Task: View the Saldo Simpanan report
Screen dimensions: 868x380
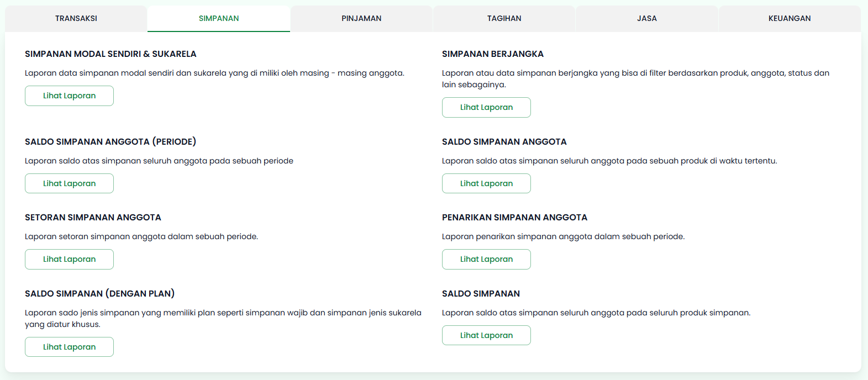Action: 486,335
